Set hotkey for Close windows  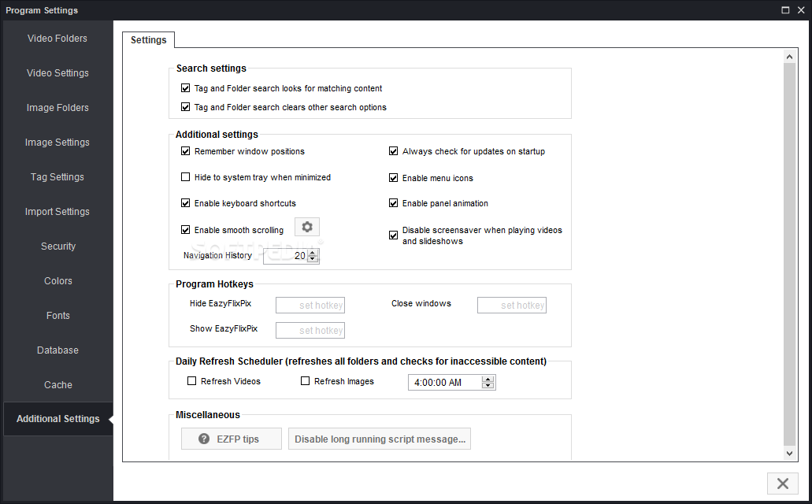[512, 305]
